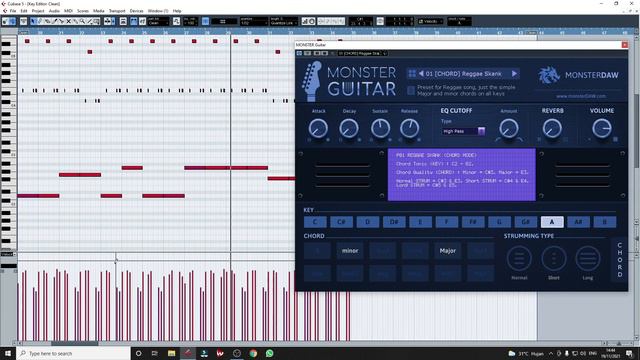Open the Devices menu
The image size is (640, 360).
pyautogui.click(x=136, y=11)
